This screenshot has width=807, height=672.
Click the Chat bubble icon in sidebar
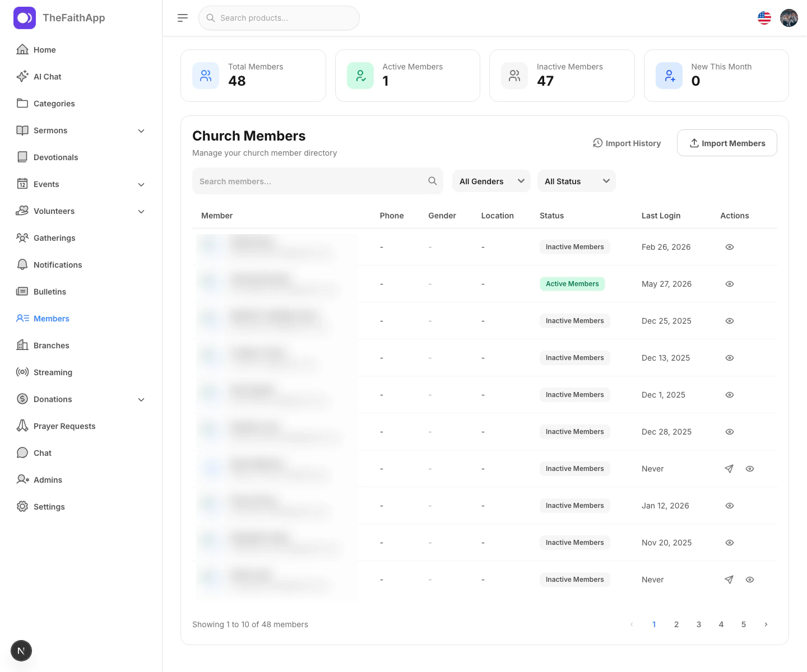22,452
